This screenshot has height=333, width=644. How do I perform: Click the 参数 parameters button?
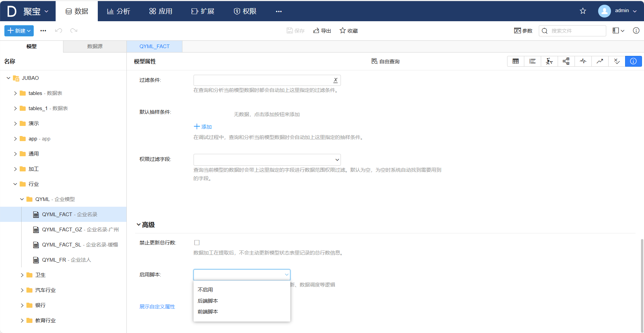coord(523,31)
